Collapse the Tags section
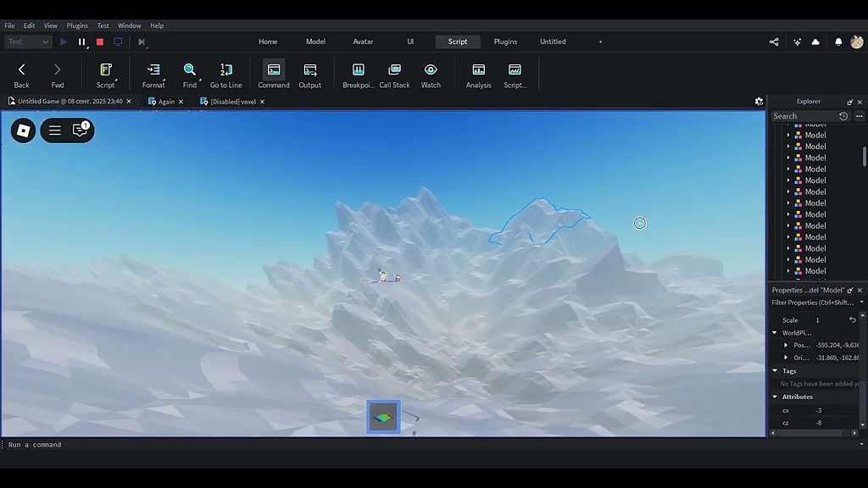 (776, 371)
